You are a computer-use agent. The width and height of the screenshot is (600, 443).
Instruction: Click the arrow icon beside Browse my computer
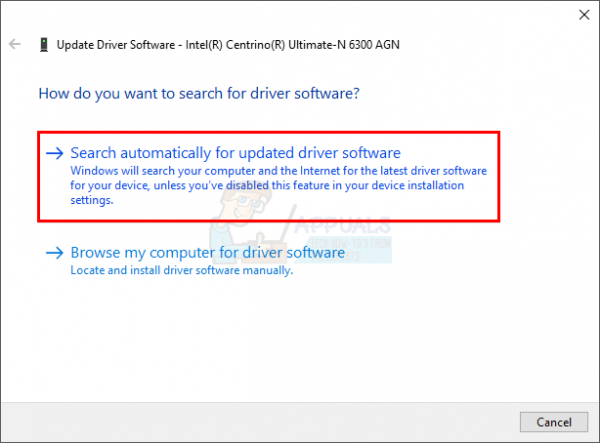(x=55, y=253)
